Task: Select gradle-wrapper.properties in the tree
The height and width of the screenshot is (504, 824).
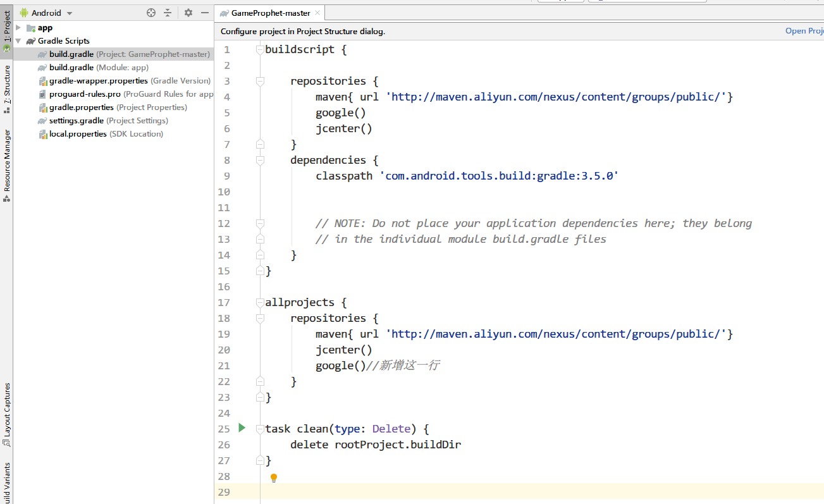Action: click(98, 81)
